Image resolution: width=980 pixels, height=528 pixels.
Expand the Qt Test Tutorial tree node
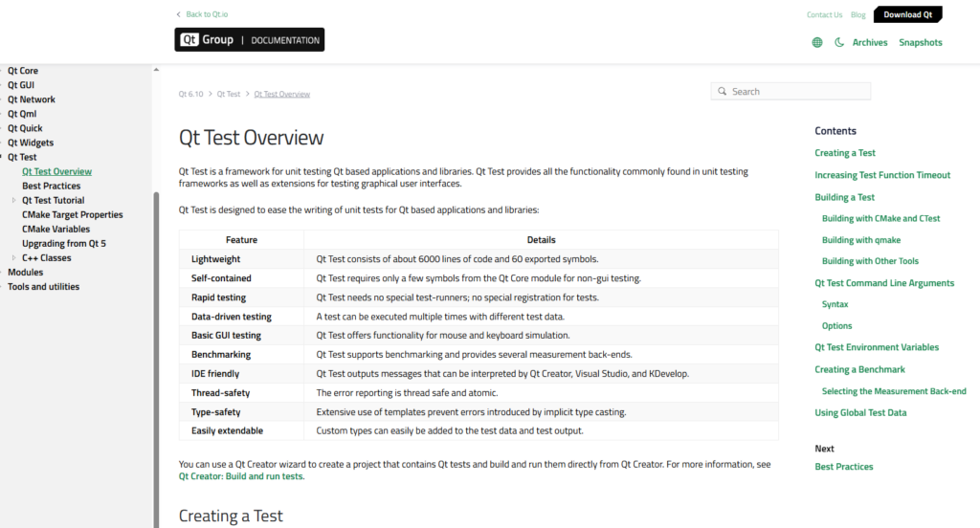(13, 201)
